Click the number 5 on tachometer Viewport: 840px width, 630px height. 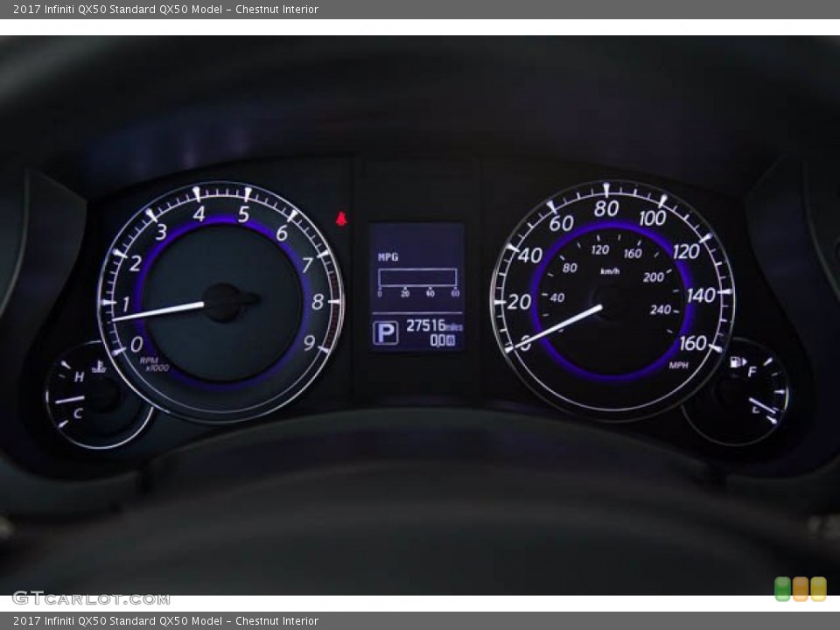tap(244, 215)
